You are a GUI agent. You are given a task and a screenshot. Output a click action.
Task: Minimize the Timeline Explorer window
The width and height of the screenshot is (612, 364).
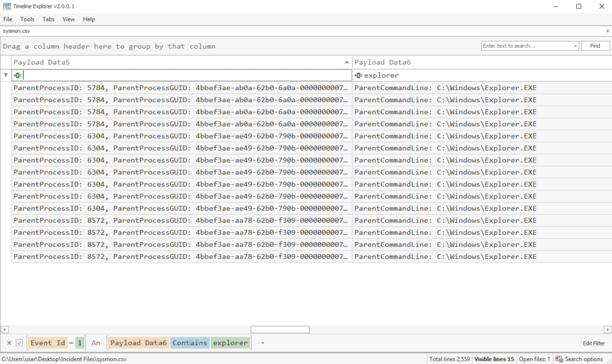click(555, 6)
